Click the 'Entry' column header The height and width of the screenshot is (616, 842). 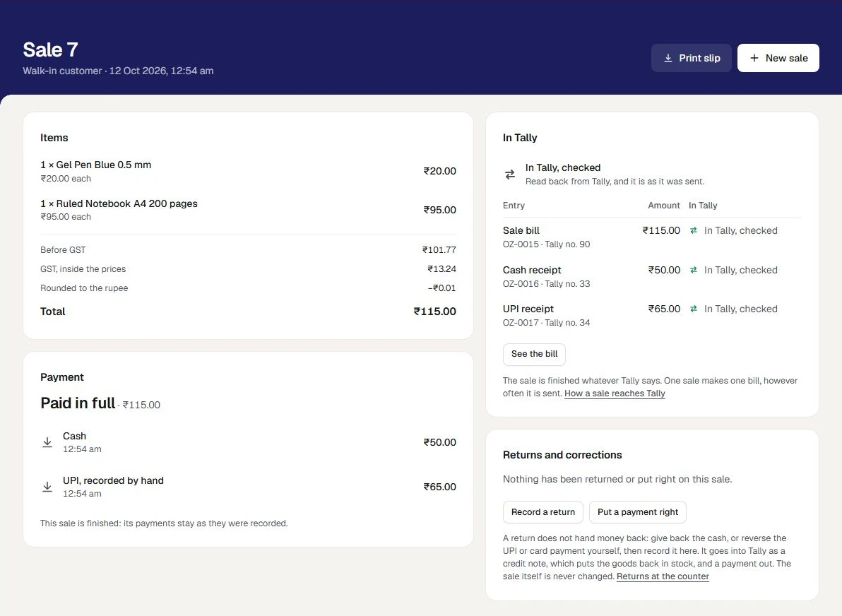(514, 205)
